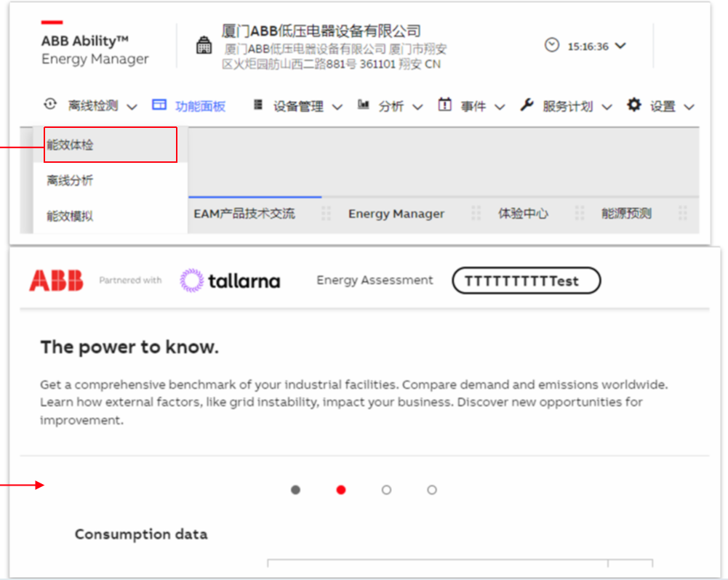Screen dimensions: 728x580
Task: Select the third hollow step dot
Action: coord(386,490)
